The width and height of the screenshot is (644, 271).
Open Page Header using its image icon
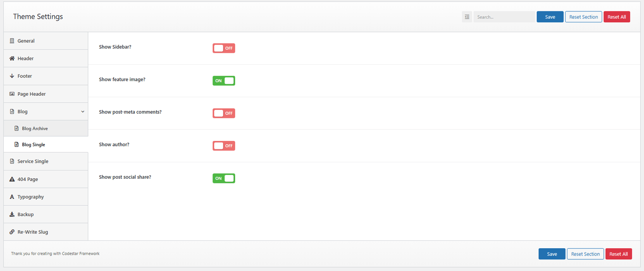11,94
